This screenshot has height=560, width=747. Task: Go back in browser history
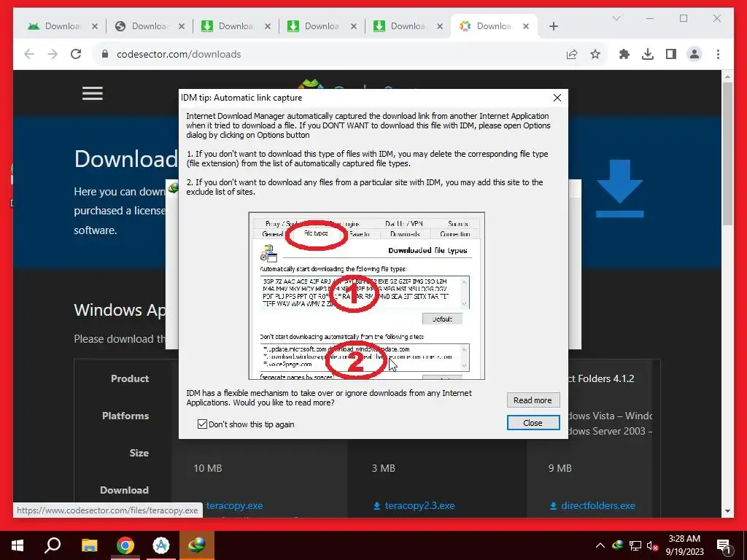29,54
